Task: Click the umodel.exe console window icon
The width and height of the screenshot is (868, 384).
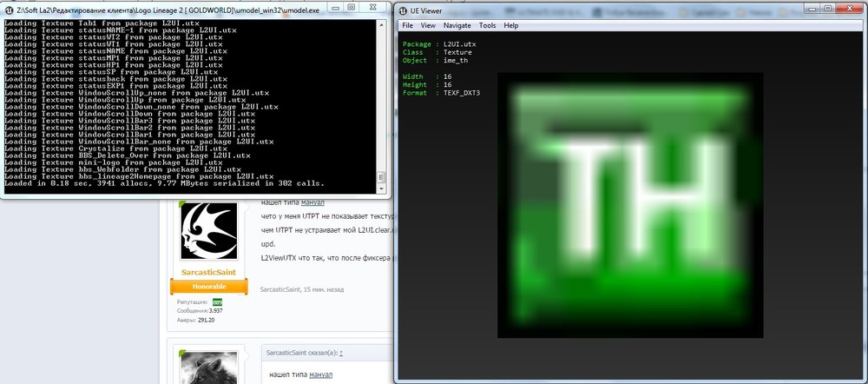Action: tap(8, 9)
